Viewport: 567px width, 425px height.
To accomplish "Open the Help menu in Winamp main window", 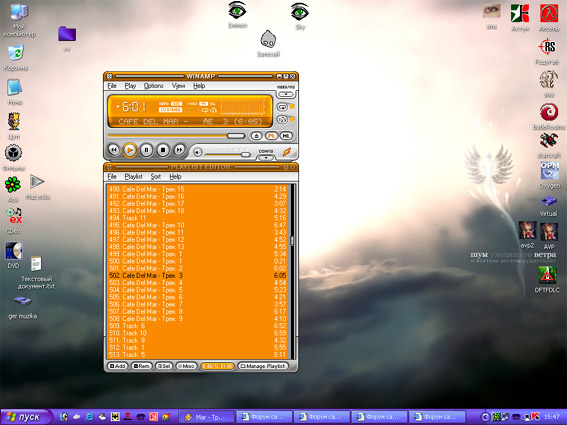I will [199, 86].
